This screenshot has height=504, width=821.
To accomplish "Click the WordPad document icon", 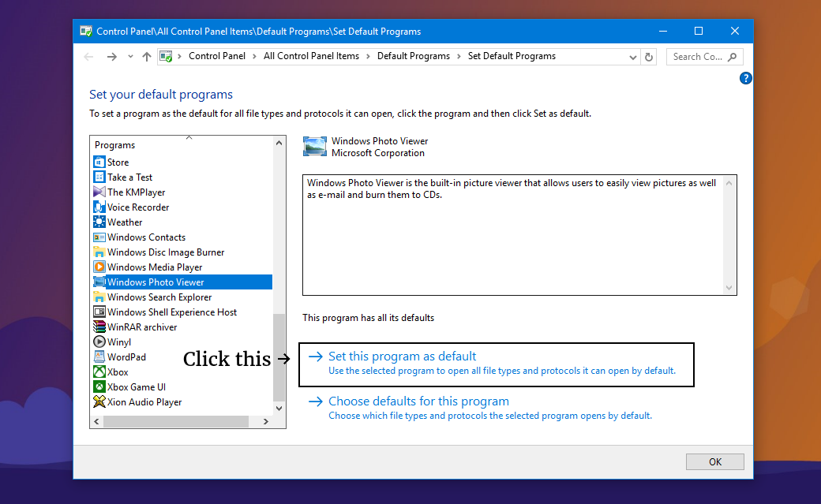I will pyautogui.click(x=99, y=357).
